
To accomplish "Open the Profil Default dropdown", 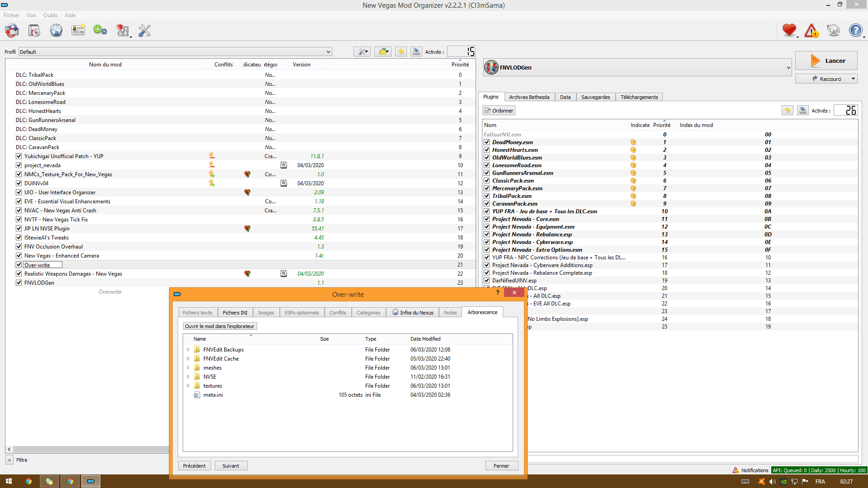I will [x=175, y=52].
